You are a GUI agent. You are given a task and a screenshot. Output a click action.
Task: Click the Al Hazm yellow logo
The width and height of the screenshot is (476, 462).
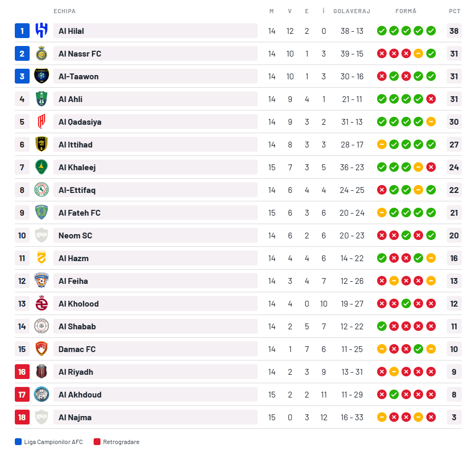(41, 258)
